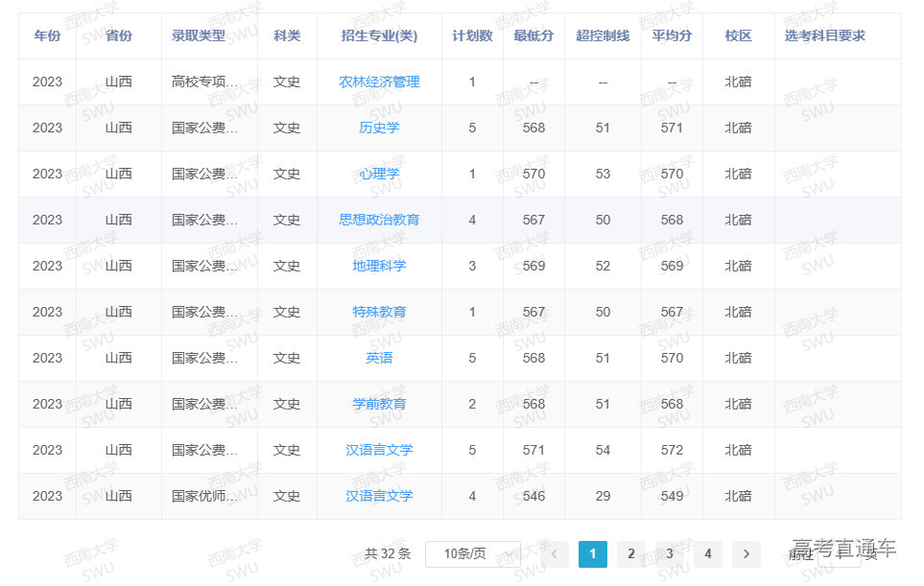
Task: Jump to page 3 of results
Action: pos(669,553)
